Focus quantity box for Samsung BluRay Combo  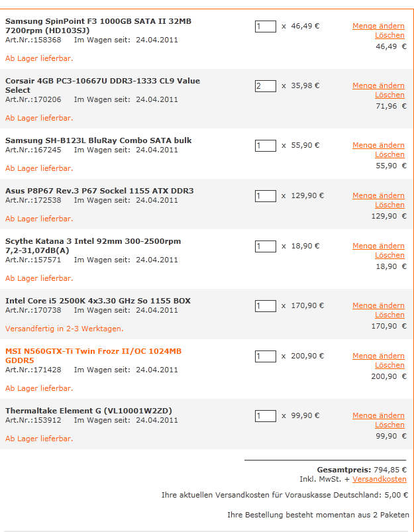[265, 146]
